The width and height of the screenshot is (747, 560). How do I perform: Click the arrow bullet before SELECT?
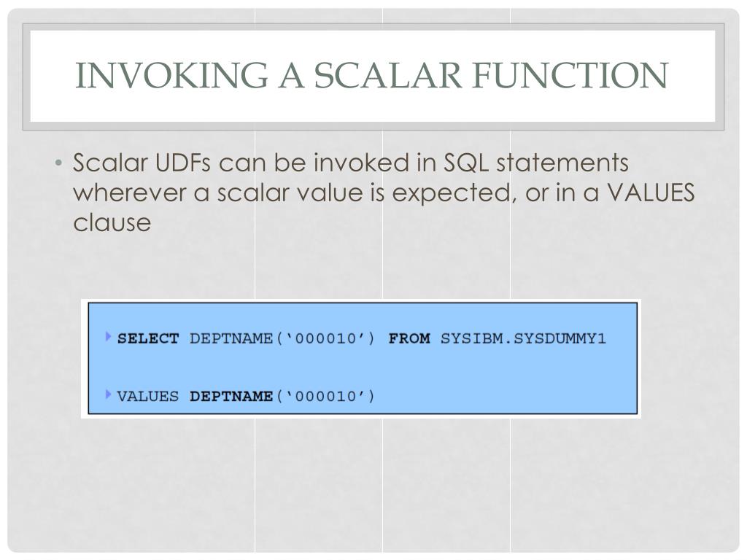(x=108, y=337)
